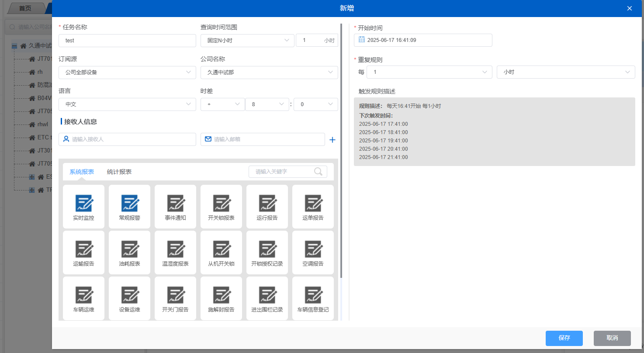The height and width of the screenshot is (353, 644).
Task: Open the 语言 dropdown showing 中文
Action: click(x=127, y=104)
